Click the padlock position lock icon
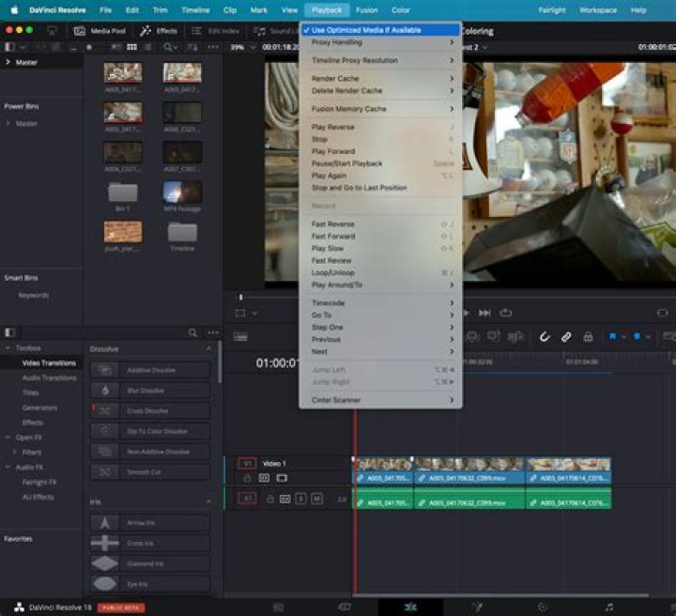 click(x=588, y=336)
